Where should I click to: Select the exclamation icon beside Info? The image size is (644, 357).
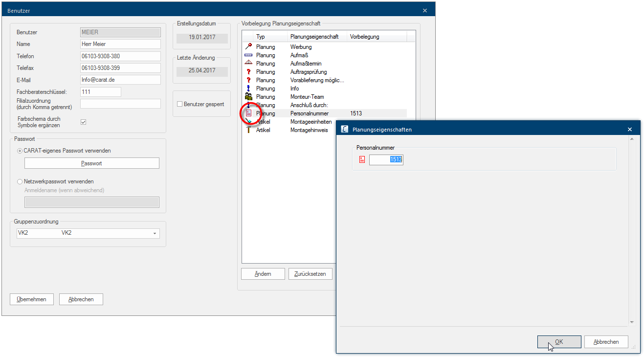248,89
